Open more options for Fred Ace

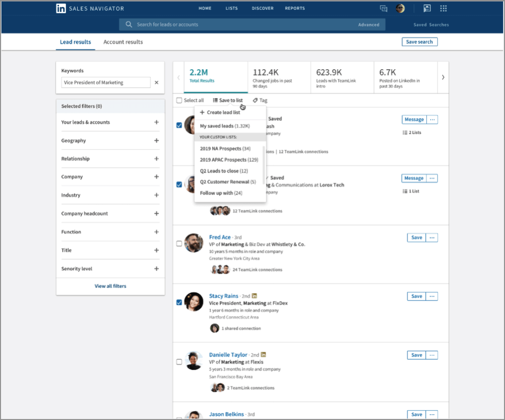click(432, 237)
